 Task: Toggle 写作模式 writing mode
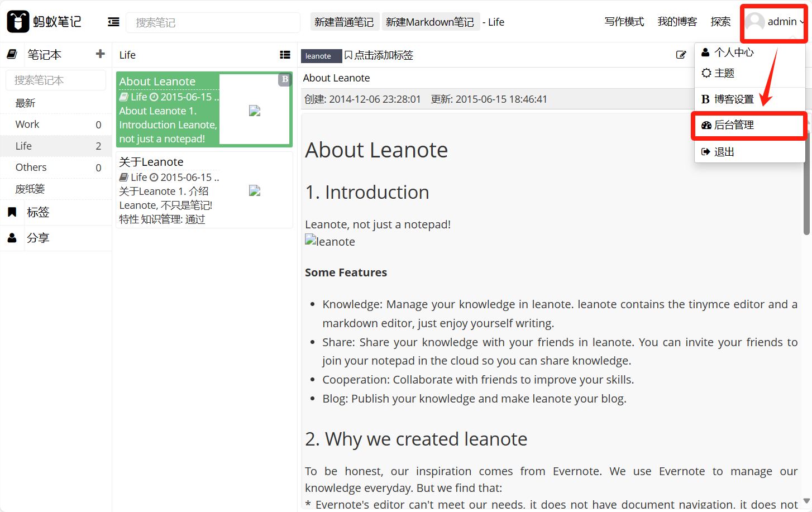pyautogui.click(x=624, y=22)
